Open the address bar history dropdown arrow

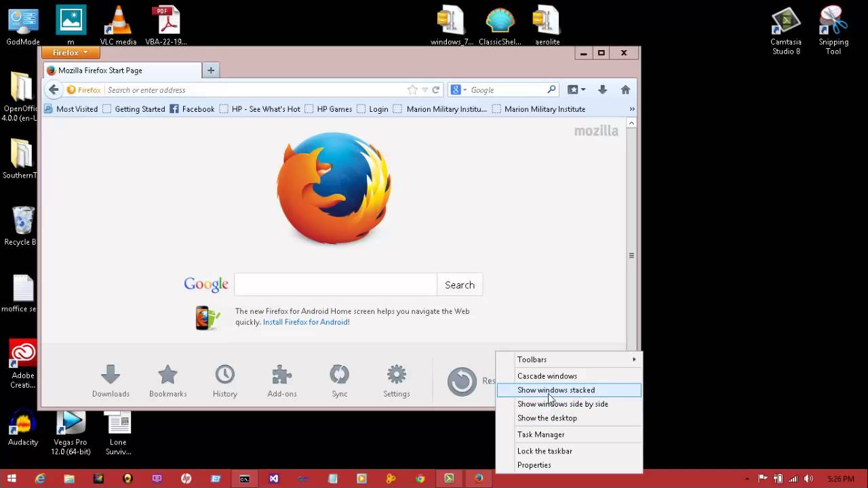point(425,89)
